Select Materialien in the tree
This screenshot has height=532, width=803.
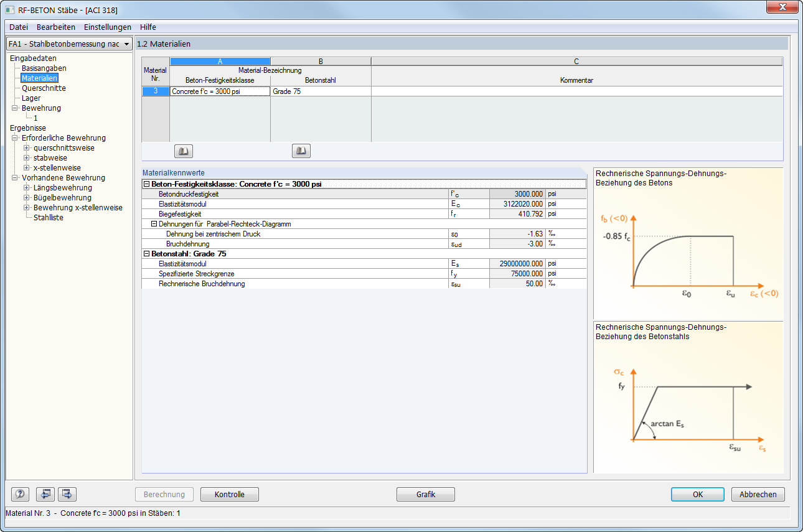click(x=39, y=78)
